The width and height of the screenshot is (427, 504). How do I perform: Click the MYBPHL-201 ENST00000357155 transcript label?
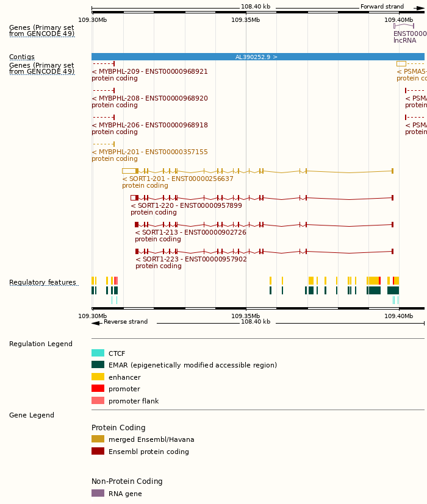tap(149, 152)
